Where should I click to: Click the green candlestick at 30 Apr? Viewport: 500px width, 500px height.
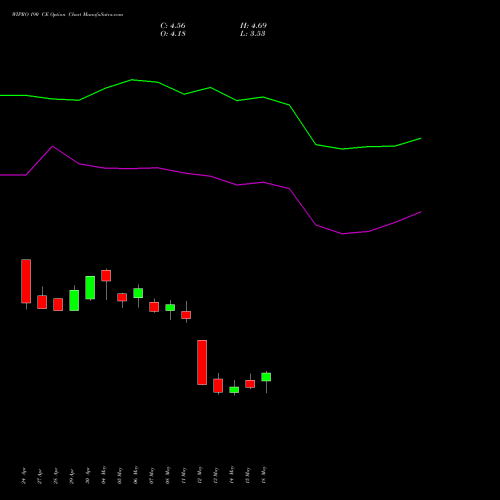click(x=90, y=287)
